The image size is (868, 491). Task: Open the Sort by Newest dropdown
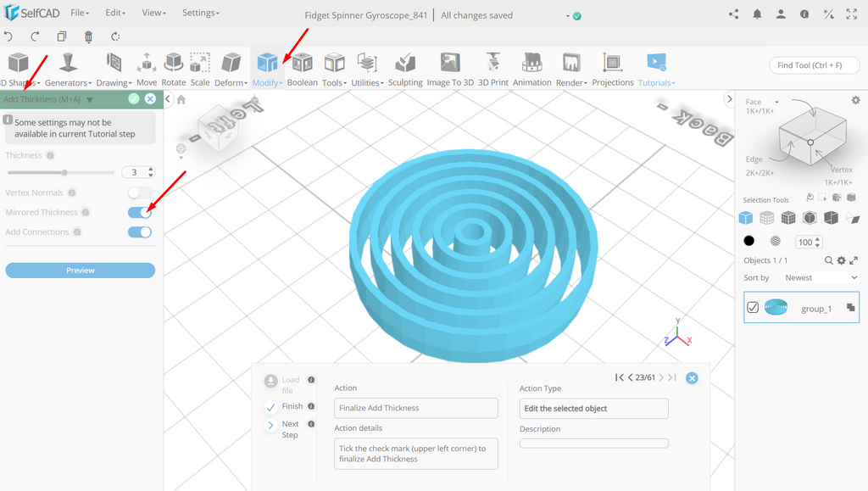click(x=821, y=278)
